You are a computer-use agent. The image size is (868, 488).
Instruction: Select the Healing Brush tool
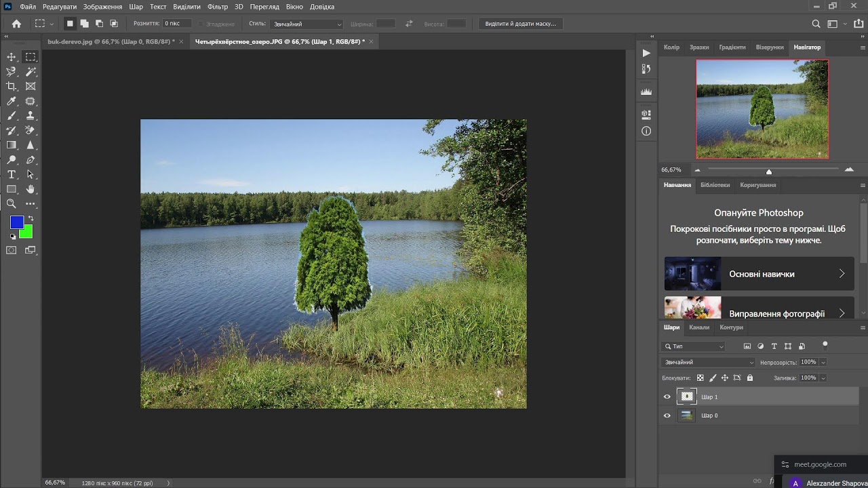31,101
